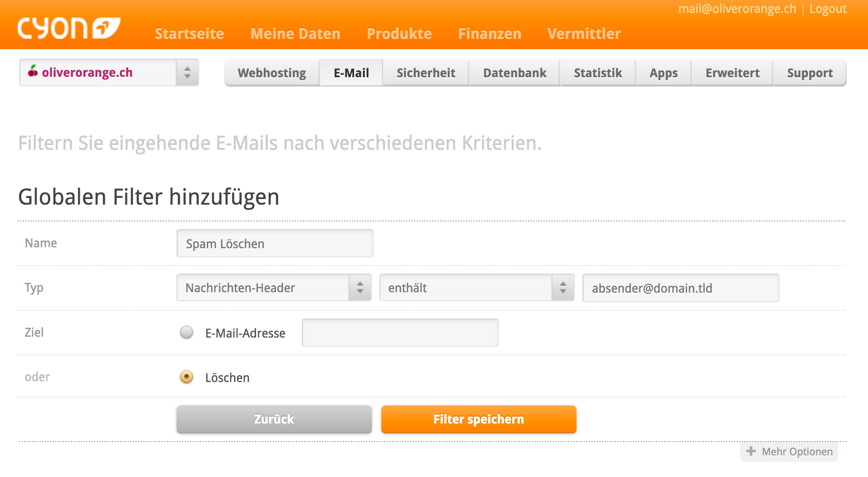Click the Zurück button

click(274, 419)
